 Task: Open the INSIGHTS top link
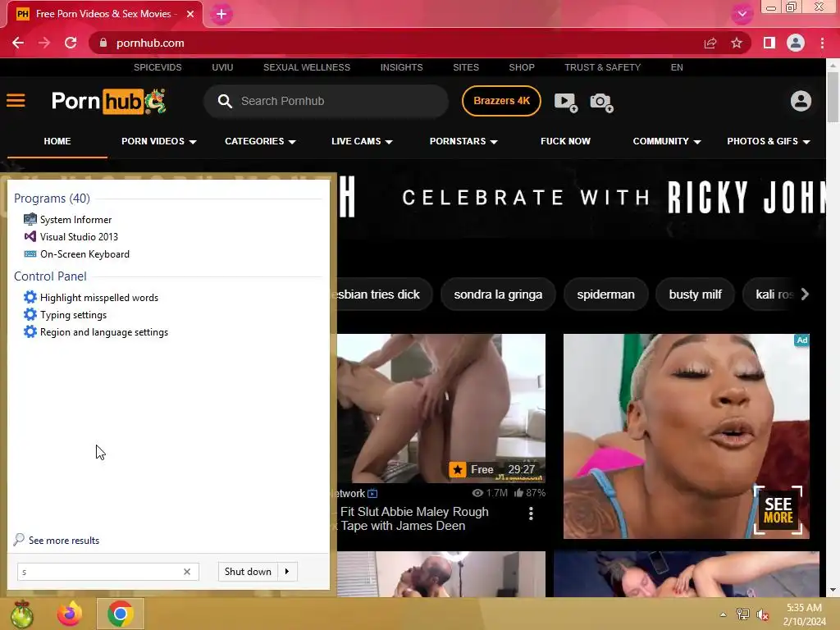401,67
